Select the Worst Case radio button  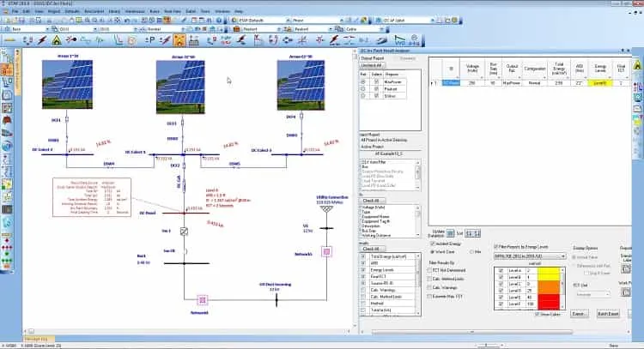(x=433, y=252)
